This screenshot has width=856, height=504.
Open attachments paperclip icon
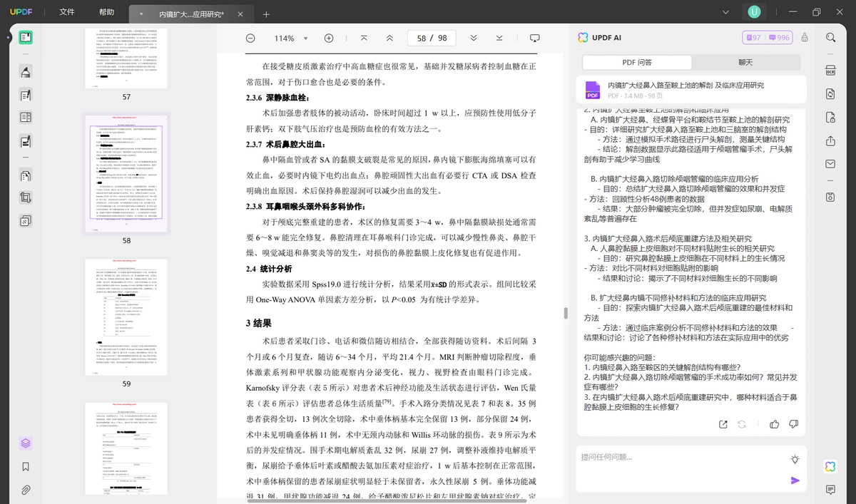26,490
